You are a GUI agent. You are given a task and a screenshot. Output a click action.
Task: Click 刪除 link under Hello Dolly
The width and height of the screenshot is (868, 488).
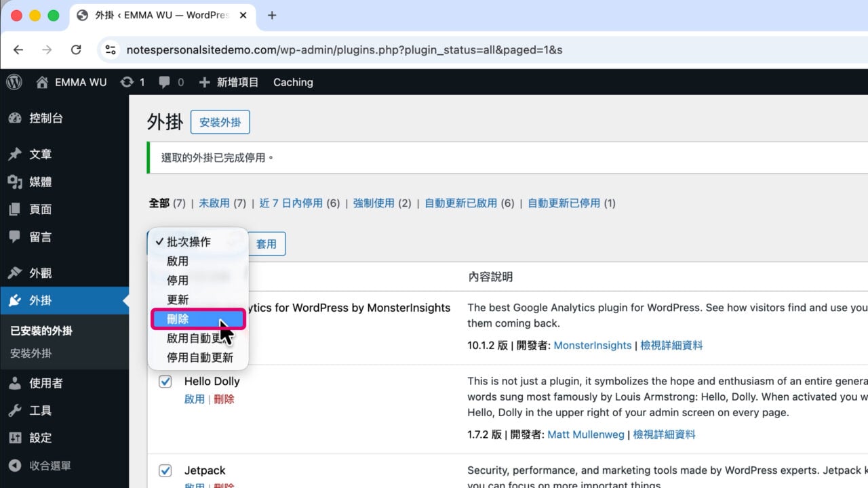point(224,399)
